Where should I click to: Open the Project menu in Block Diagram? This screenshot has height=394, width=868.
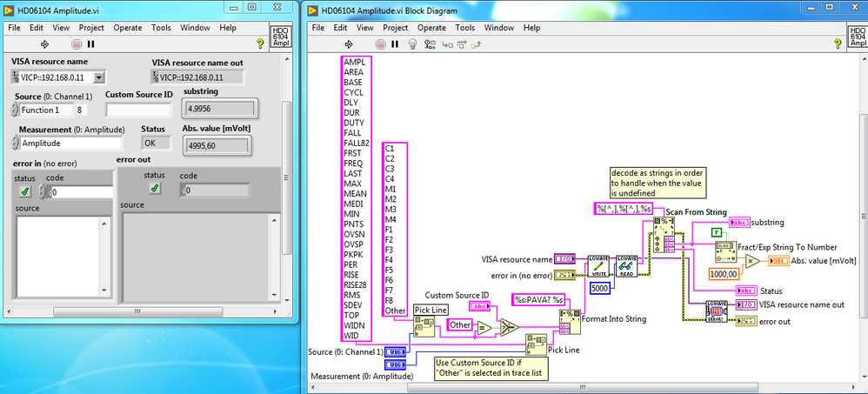(395, 28)
